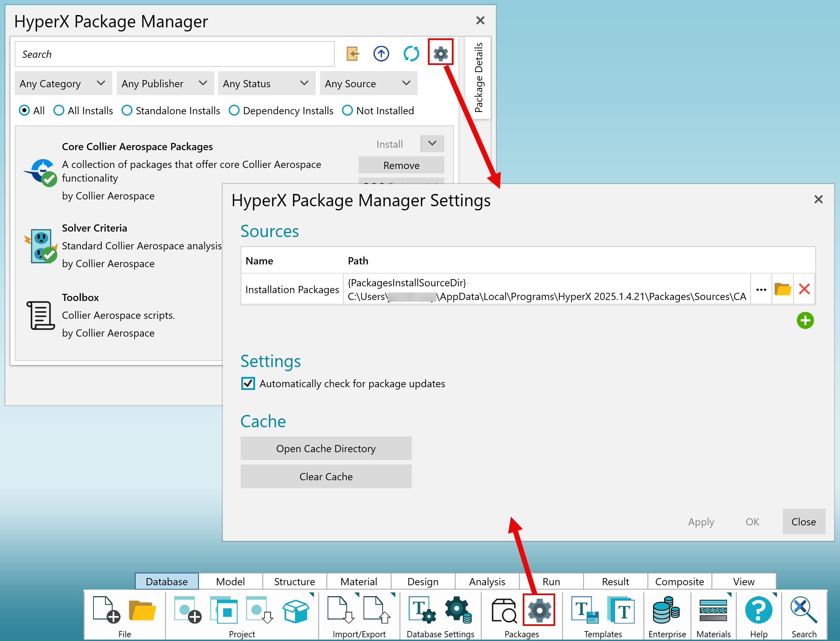Screen dimensions: 840x641
Task: Expand the Project group corner arrow
Action: tap(311, 594)
